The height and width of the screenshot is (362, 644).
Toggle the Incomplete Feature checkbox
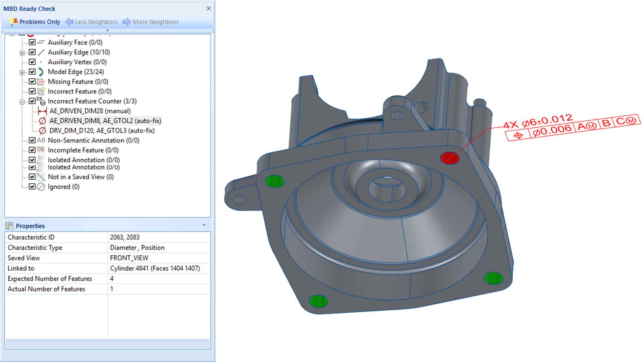(x=32, y=150)
